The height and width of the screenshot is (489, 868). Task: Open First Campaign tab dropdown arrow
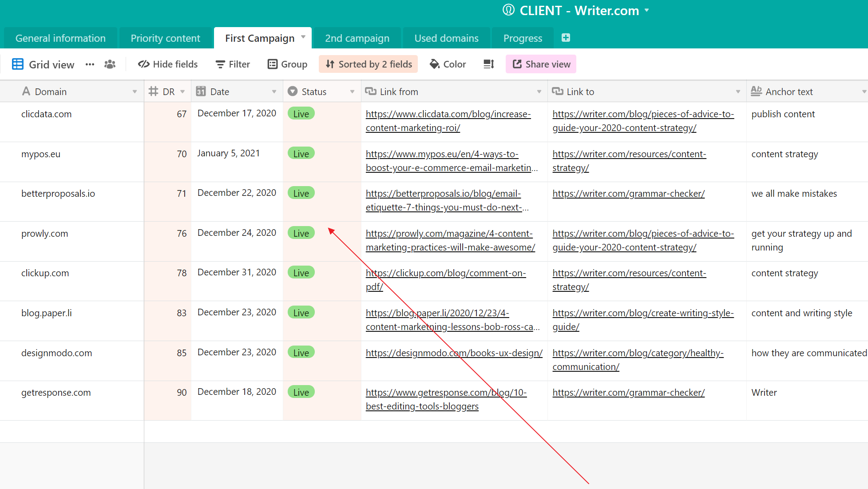click(303, 37)
